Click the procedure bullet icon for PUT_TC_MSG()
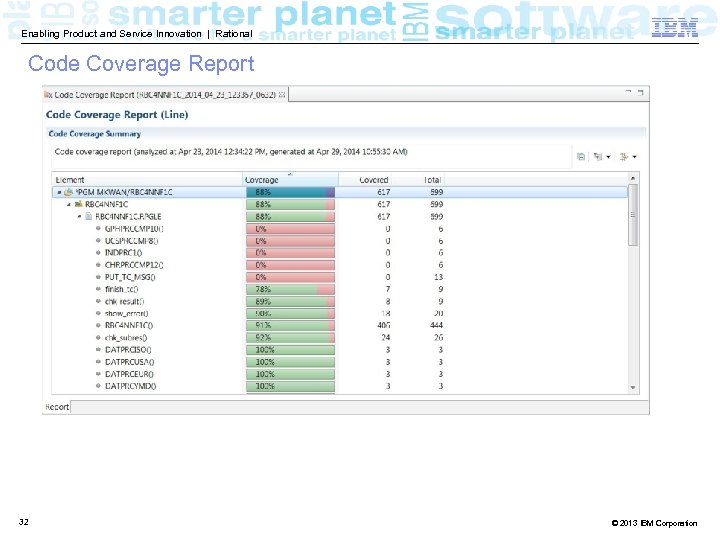Screen dimensions: 720x540 (98, 277)
